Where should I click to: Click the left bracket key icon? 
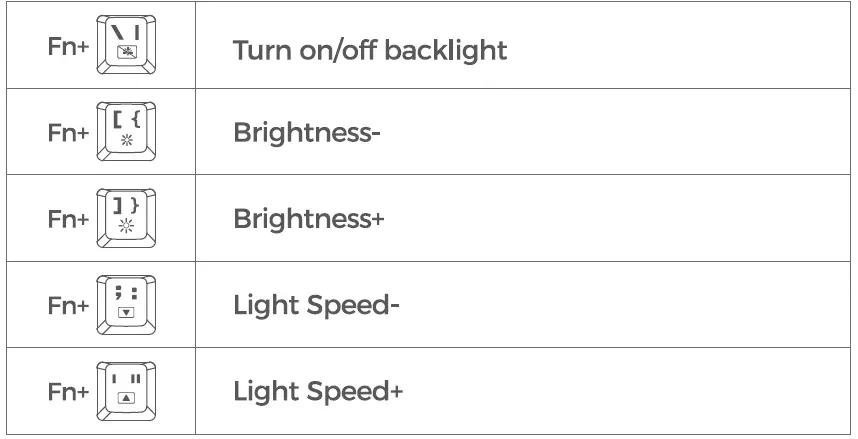tap(127, 132)
